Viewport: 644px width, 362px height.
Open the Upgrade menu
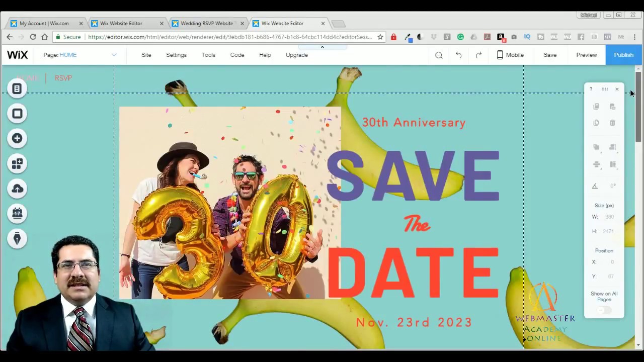[x=297, y=55]
